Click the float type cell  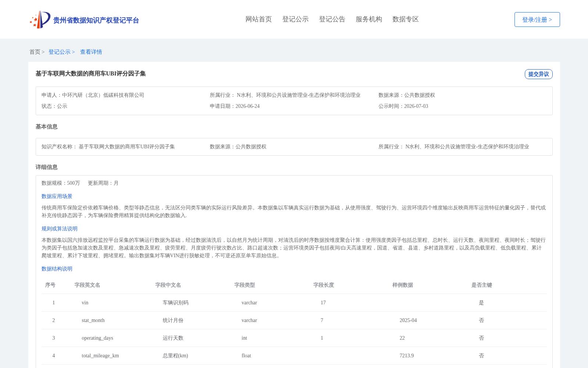point(246,355)
